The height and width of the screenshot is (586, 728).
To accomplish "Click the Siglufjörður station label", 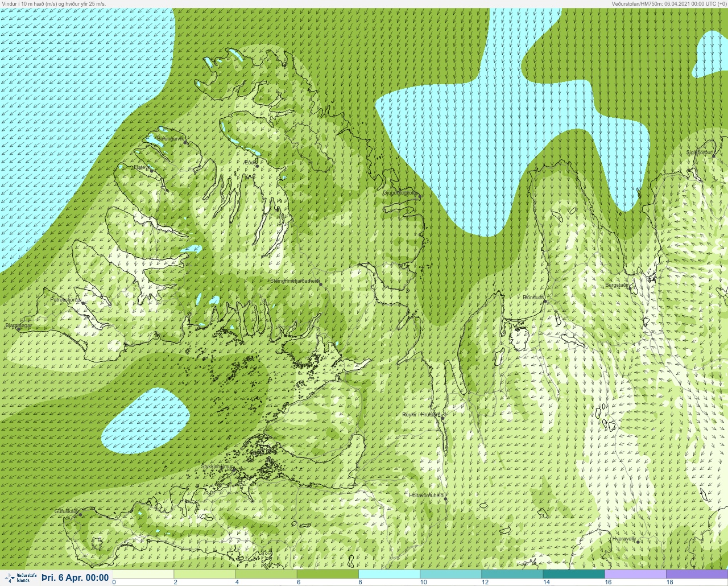I will [x=700, y=152].
